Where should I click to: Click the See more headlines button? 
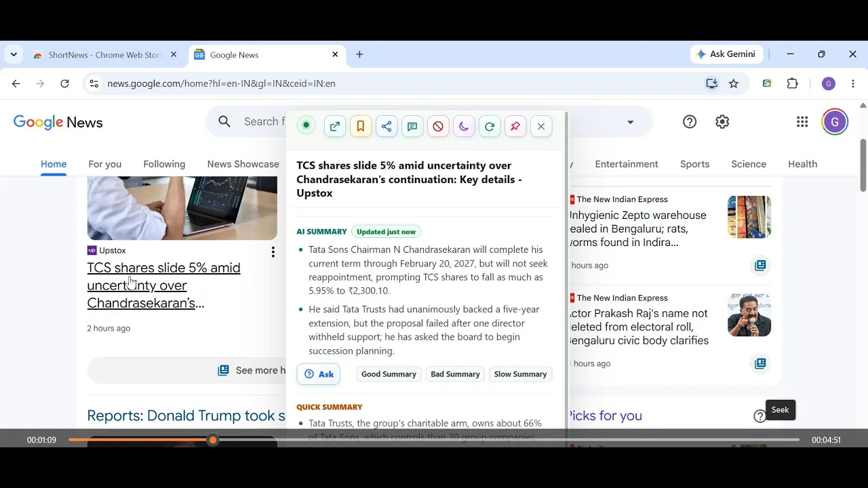[186, 371]
